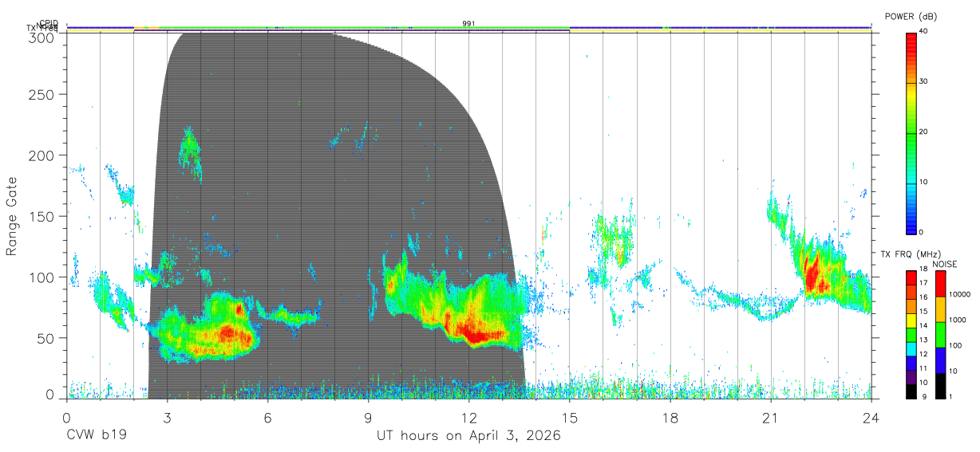Click the 'POWER (dB)' legend title
The width and height of the screenshot is (980, 452).
tap(911, 17)
